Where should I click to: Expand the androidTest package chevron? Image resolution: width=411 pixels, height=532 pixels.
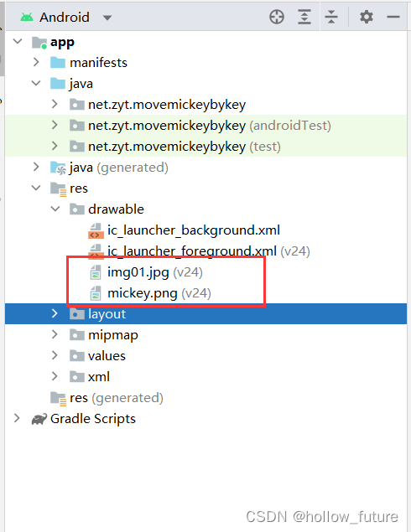click(55, 125)
